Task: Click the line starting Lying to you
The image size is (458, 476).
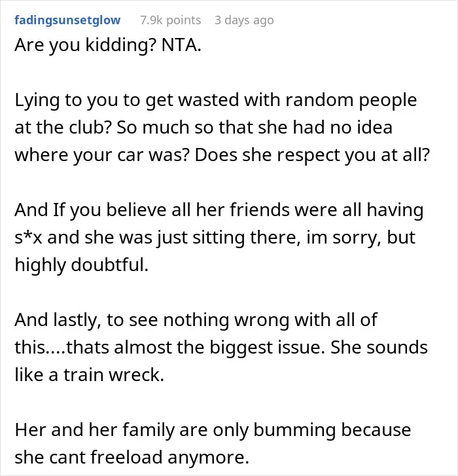Action: 216,100
